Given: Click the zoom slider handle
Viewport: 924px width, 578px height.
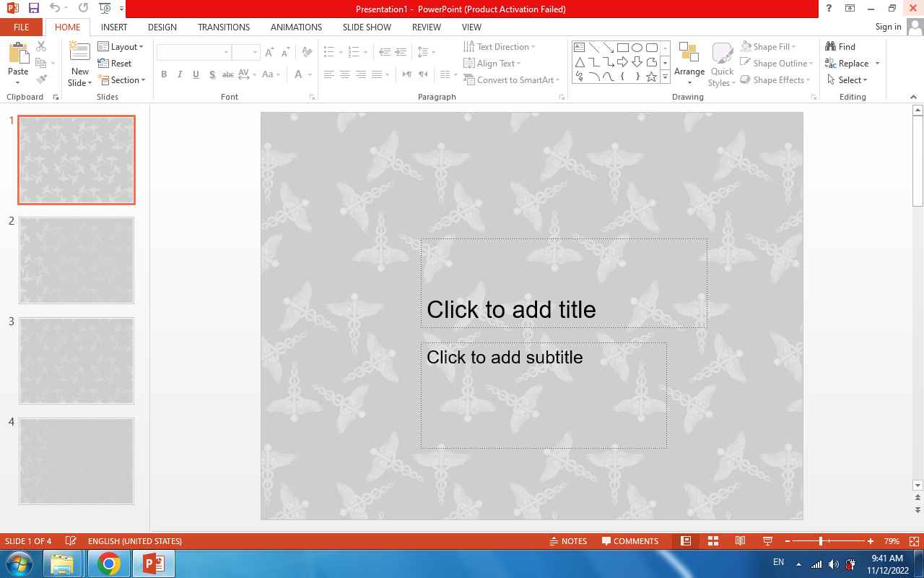Looking at the screenshot, I should (x=821, y=541).
